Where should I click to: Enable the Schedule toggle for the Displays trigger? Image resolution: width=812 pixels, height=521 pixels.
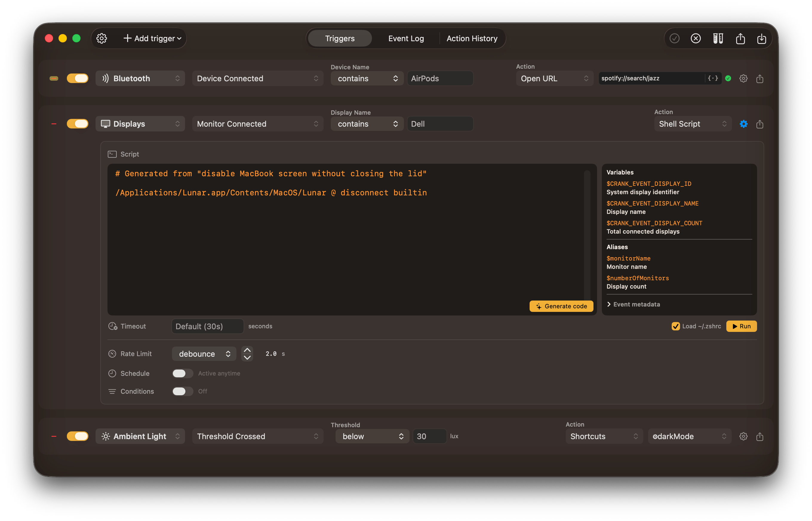pyautogui.click(x=182, y=373)
